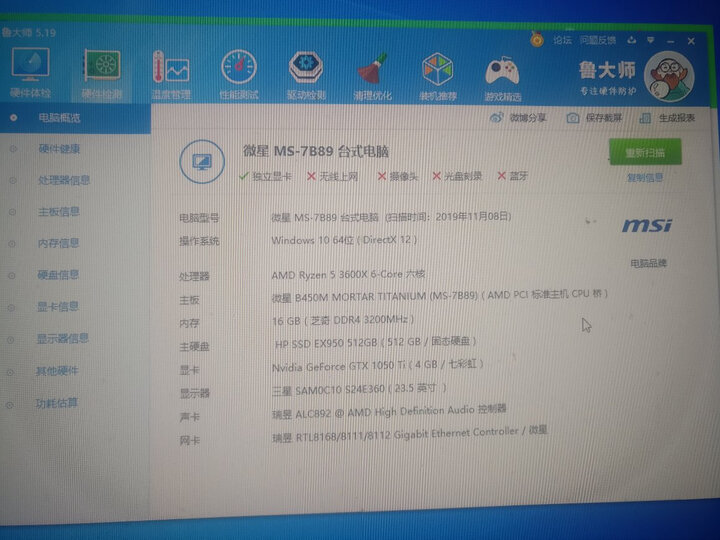Click 复制信息 copy info link
The image size is (720, 540).
coord(645,178)
